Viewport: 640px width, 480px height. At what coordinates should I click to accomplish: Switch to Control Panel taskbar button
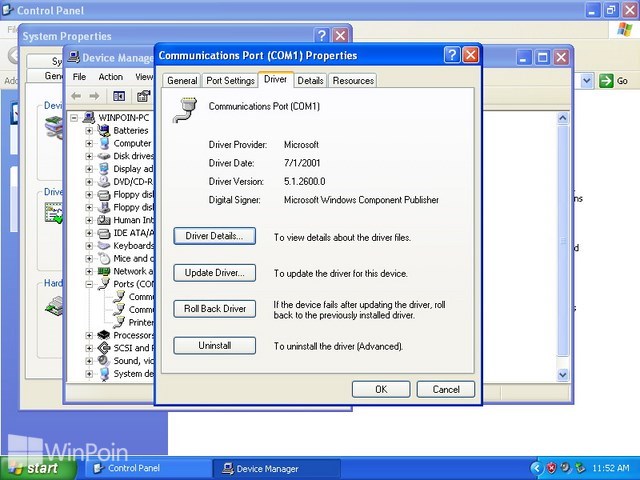[147, 468]
